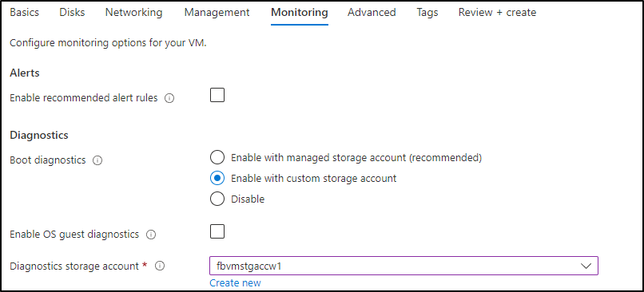The height and width of the screenshot is (292, 644).
Task: Open the Management tab
Action: [x=217, y=13]
